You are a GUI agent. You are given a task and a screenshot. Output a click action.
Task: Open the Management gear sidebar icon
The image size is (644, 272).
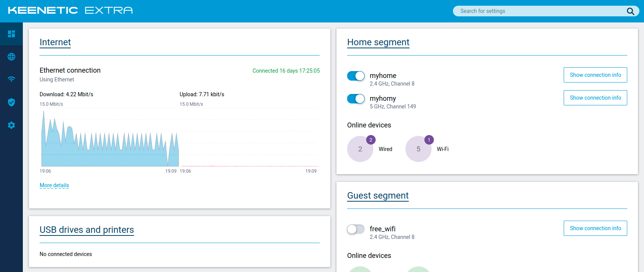(11, 125)
